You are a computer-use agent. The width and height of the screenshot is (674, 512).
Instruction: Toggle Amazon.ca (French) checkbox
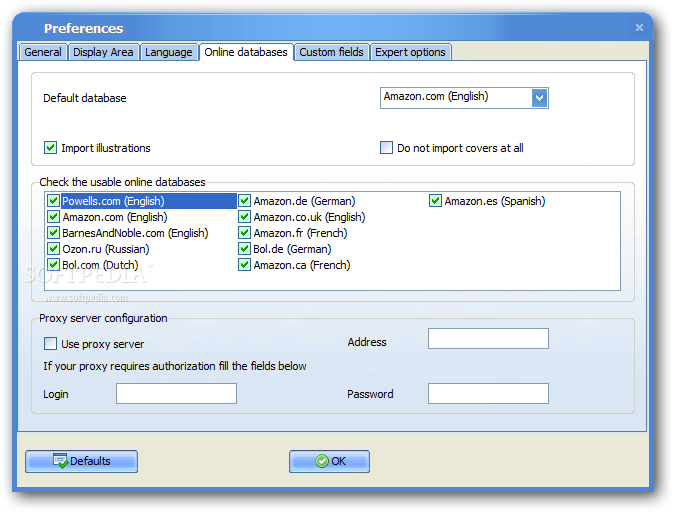click(x=245, y=264)
